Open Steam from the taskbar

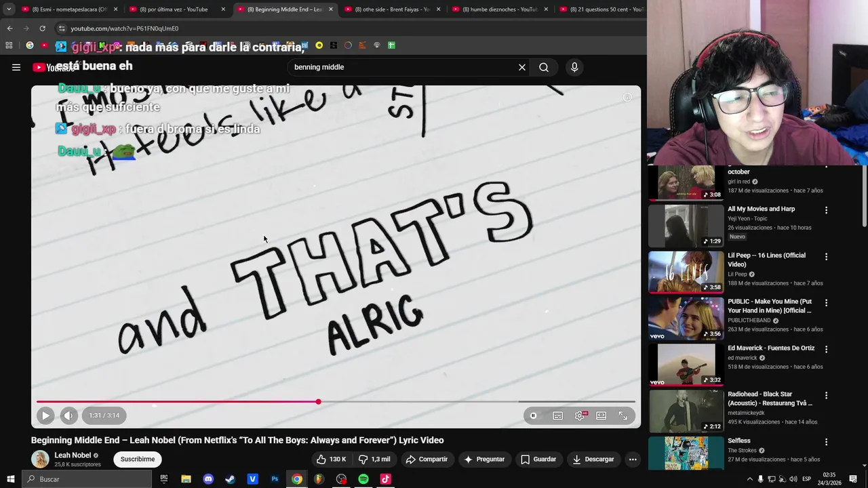pyautogui.click(x=230, y=479)
